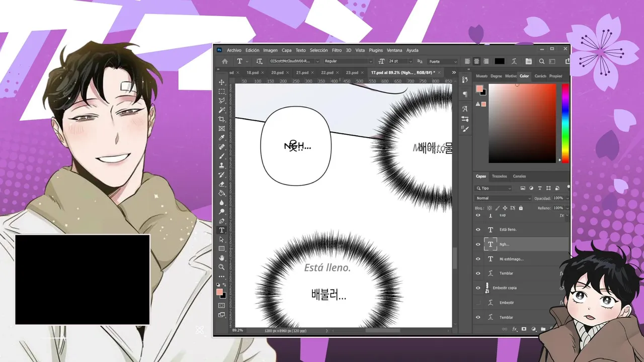Select the Magic Wand tool

pyautogui.click(x=221, y=110)
